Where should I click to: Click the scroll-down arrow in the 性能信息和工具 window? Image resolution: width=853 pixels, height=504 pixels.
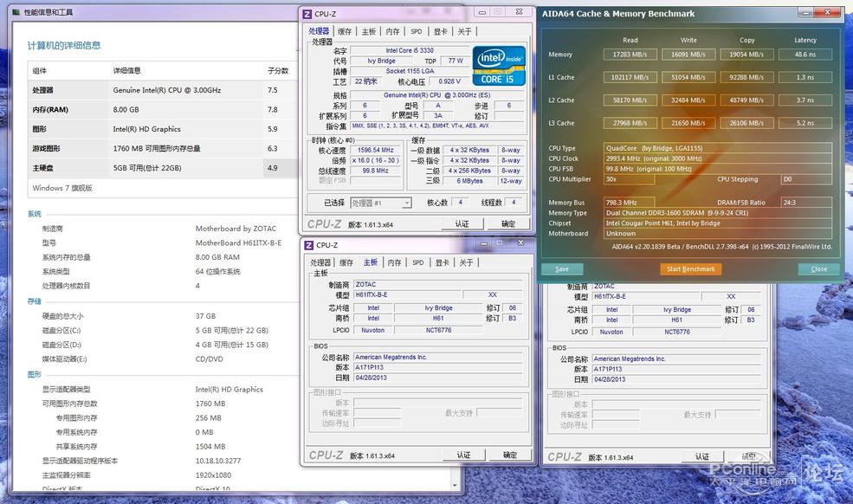(x=455, y=485)
